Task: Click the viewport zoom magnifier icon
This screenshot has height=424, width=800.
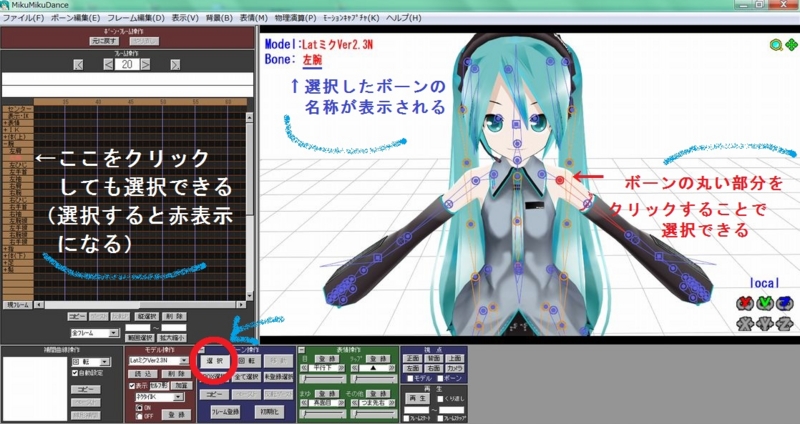Action: (x=776, y=45)
